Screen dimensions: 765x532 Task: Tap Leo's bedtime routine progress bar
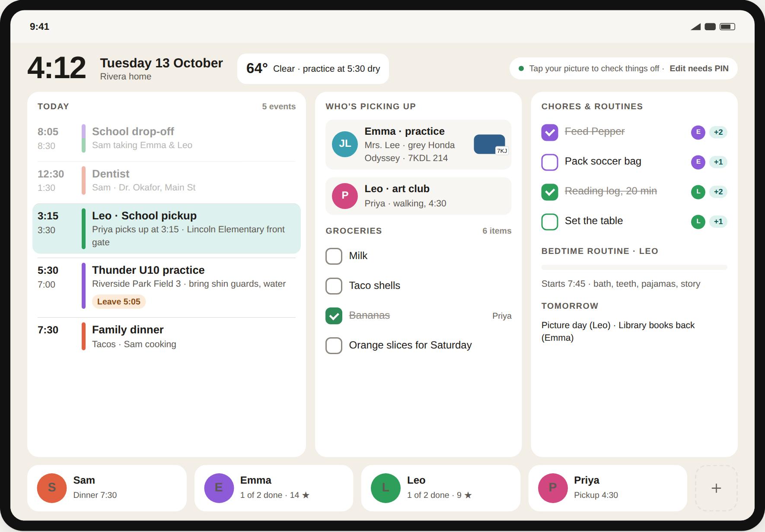(x=634, y=267)
